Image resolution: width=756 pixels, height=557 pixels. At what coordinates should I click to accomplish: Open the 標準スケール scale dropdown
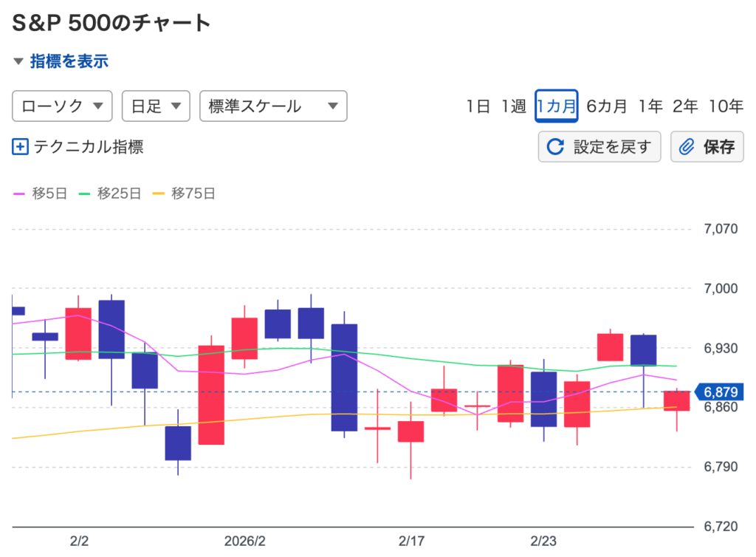pos(273,106)
